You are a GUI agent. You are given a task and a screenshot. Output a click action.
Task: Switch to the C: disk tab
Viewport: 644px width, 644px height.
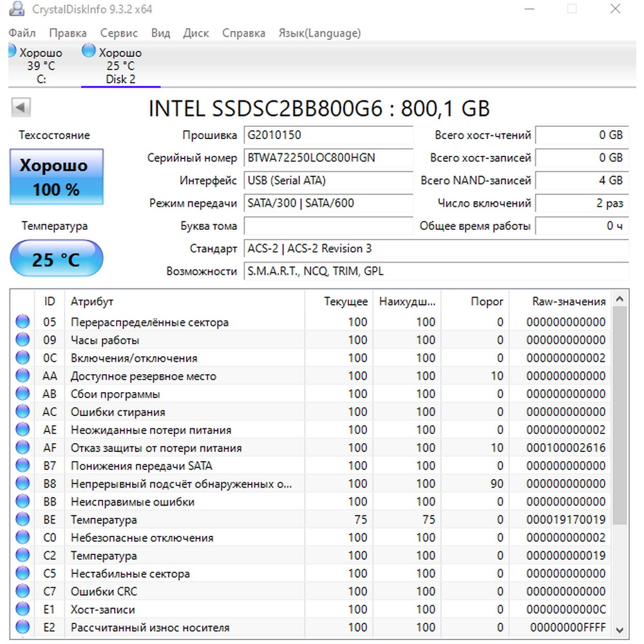pyautogui.click(x=40, y=65)
